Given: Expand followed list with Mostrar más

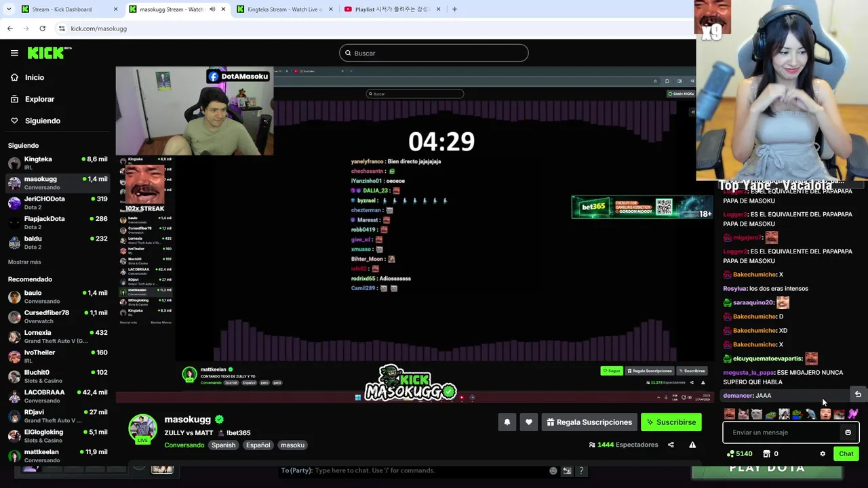Looking at the screenshot, I should pyautogui.click(x=24, y=262).
